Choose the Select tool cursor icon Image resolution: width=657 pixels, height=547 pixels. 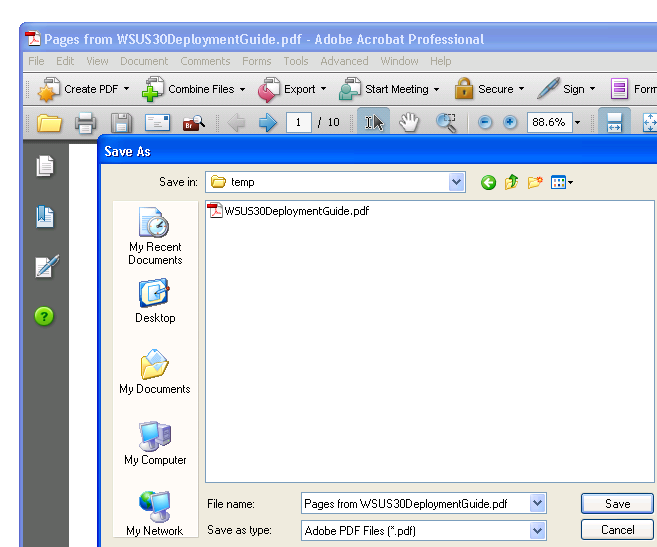[x=374, y=122]
